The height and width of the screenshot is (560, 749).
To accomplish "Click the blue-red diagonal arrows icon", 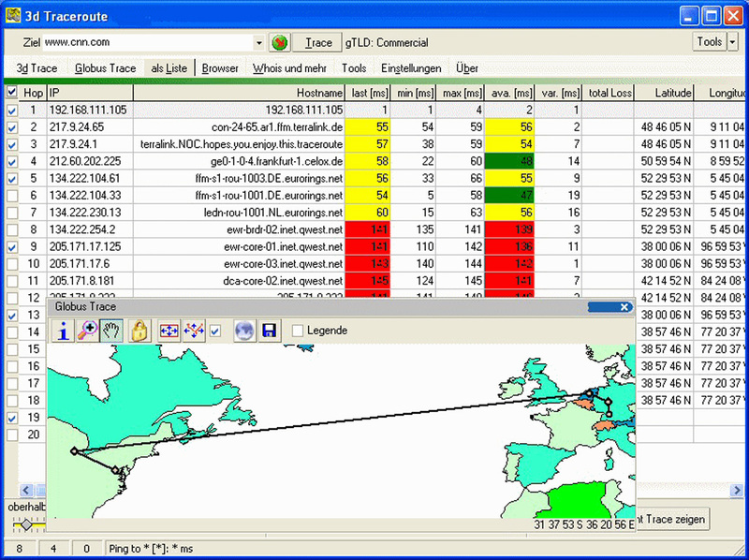I will (x=194, y=331).
